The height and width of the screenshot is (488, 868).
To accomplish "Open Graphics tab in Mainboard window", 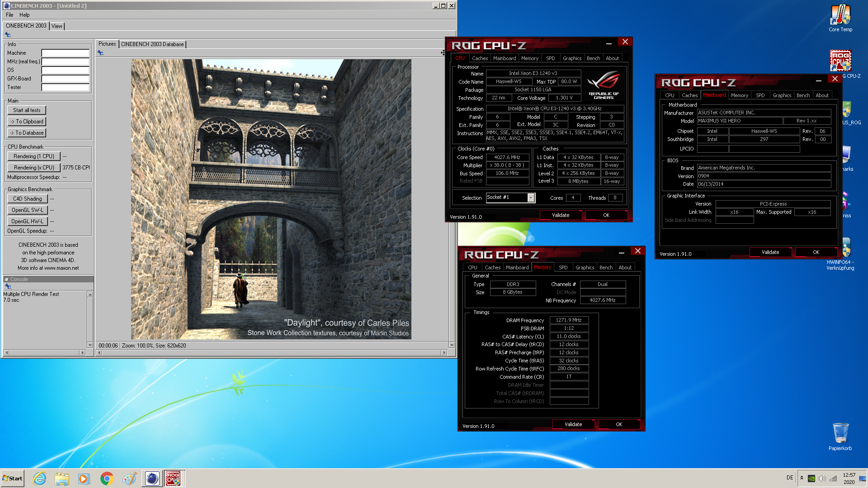I will (782, 95).
